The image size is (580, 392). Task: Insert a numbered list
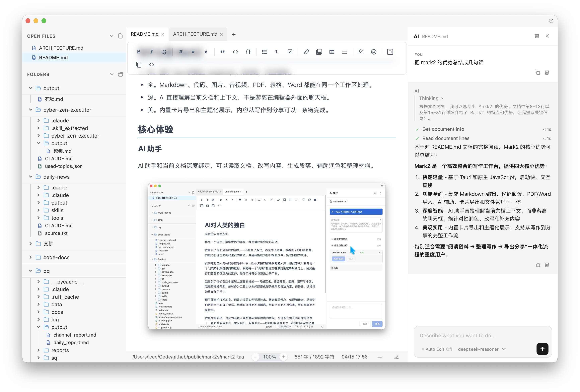click(x=277, y=52)
